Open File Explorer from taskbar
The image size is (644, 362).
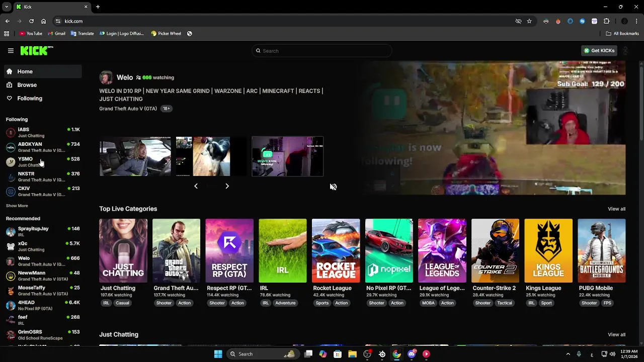[x=352, y=354]
